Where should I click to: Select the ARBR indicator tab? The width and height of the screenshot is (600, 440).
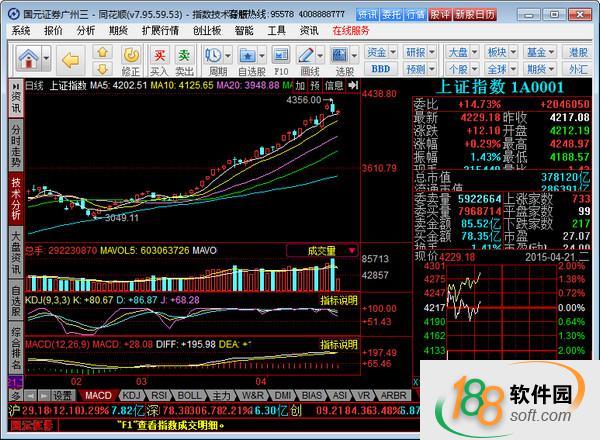pos(393,395)
